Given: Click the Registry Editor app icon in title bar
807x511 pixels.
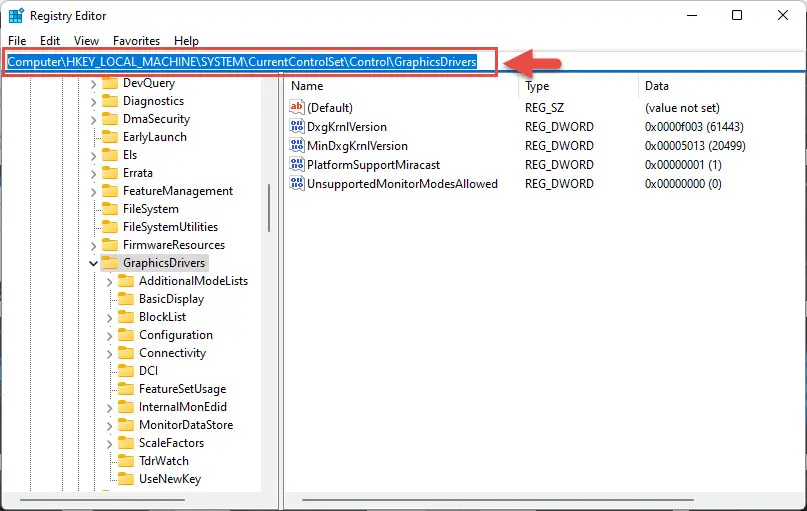Looking at the screenshot, I should [16, 16].
